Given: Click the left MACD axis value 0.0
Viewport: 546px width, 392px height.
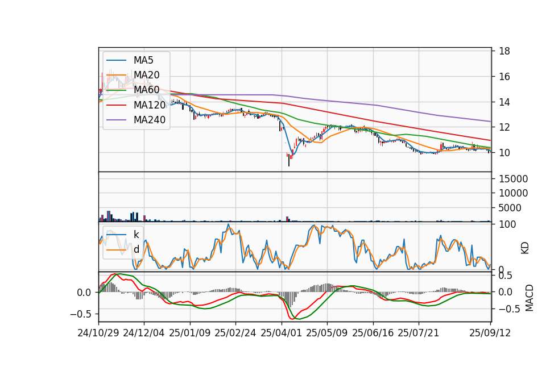Looking at the screenshot, I should click(84, 293).
